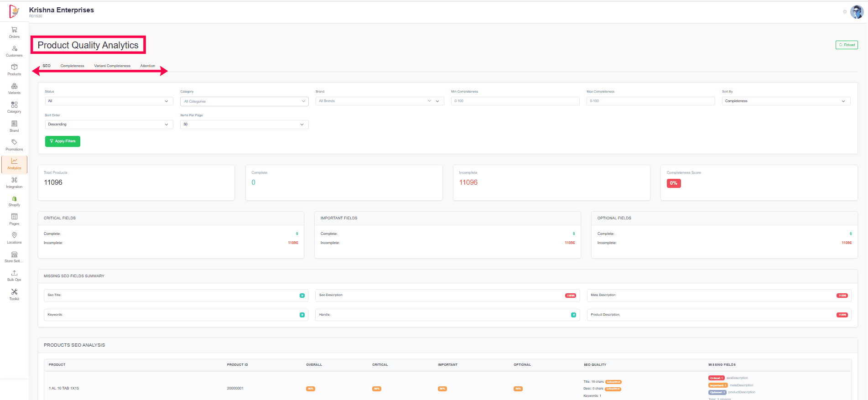Open the Orders section in sidebar
Viewport: 868px width, 400px height.
pos(14,30)
